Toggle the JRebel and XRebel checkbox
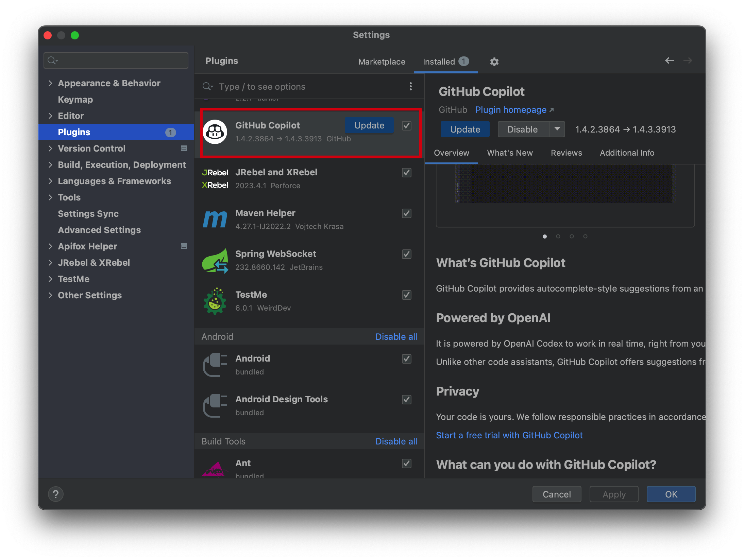The image size is (744, 560). tap(407, 173)
